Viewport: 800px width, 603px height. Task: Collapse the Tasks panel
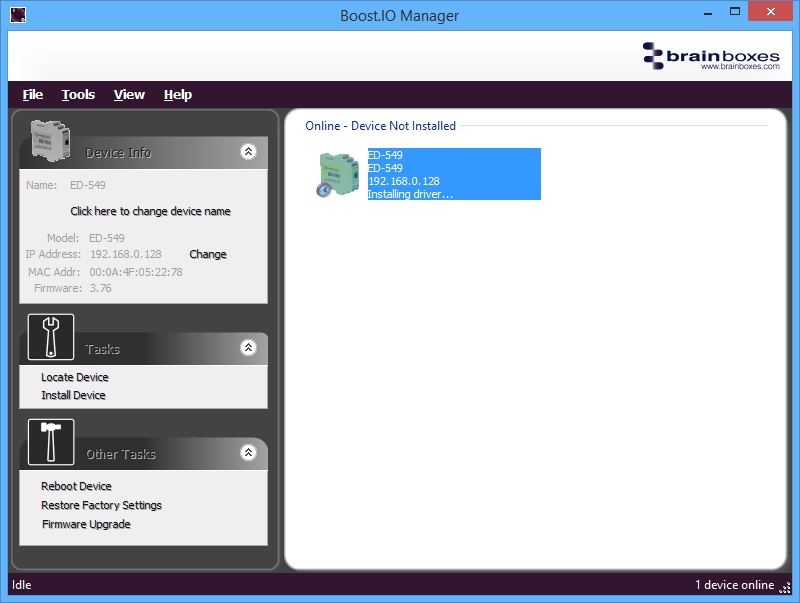[x=248, y=348]
